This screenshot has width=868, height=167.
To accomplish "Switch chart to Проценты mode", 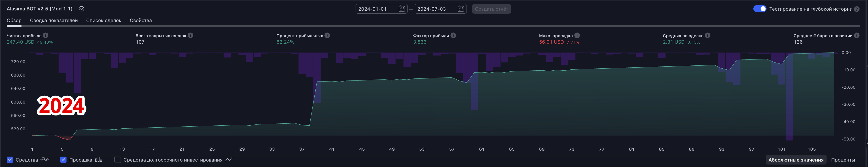I will click(843, 160).
